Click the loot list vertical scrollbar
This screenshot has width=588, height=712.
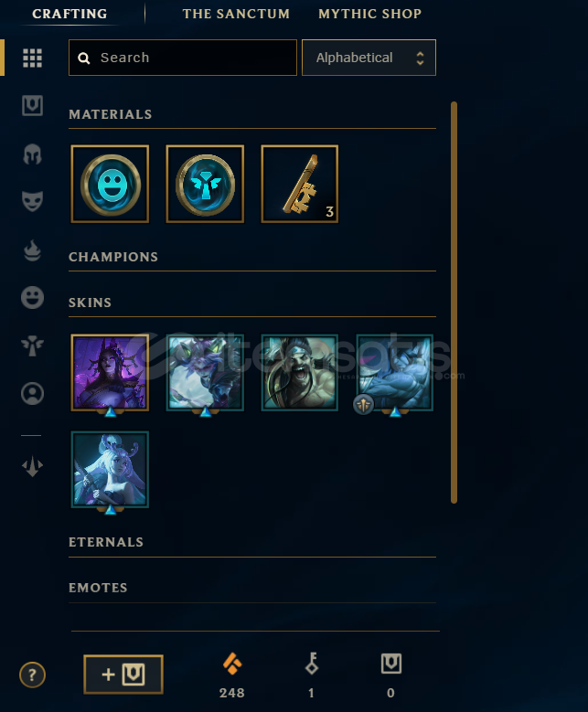(454, 303)
